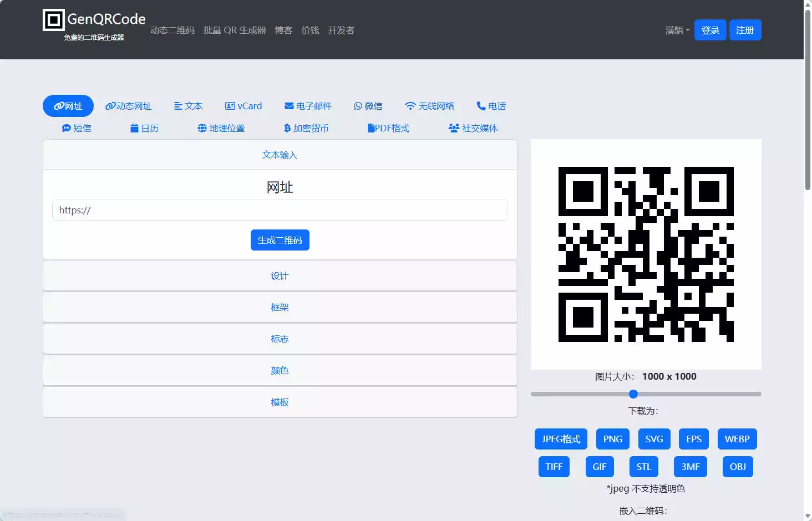Open the 社交媒体 tab
This screenshot has width=812, height=521.
(x=473, y=128)
